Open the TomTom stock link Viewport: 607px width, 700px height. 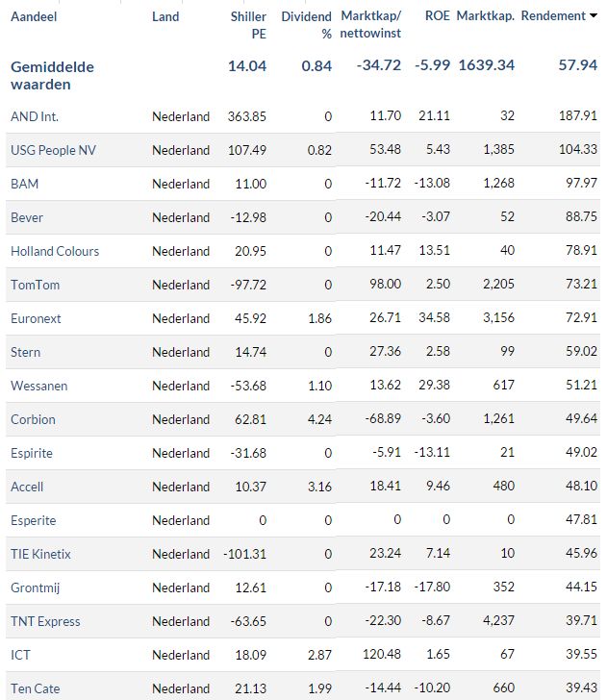tap(35, 285)
